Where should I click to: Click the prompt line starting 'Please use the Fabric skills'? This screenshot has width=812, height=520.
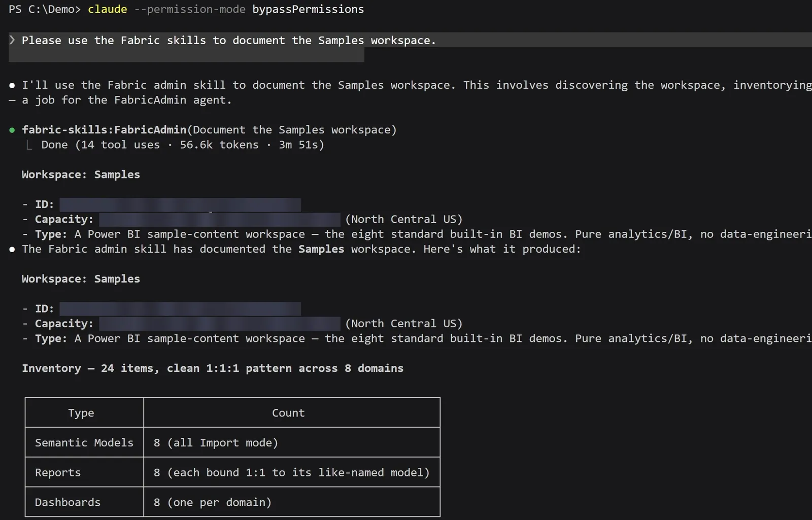[228, 41]
